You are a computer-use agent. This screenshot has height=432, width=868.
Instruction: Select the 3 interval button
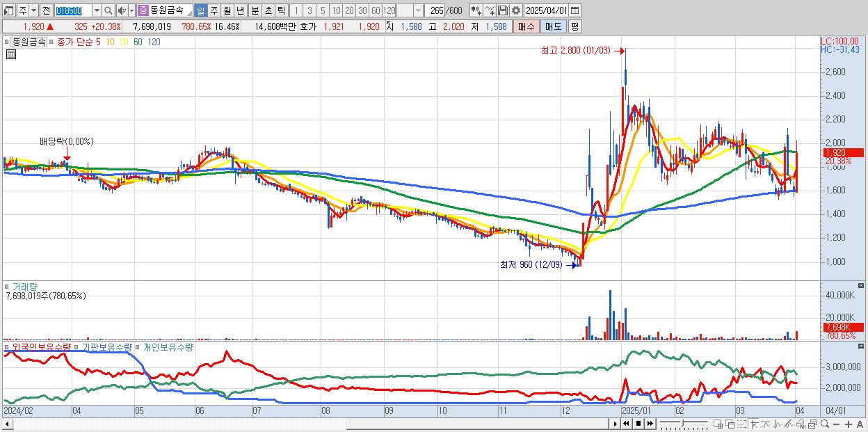[x=310, y=10]
